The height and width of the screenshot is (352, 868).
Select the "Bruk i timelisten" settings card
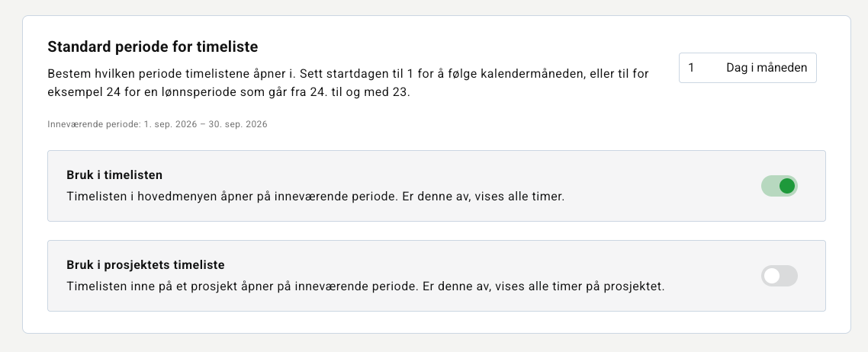[436, 186]
